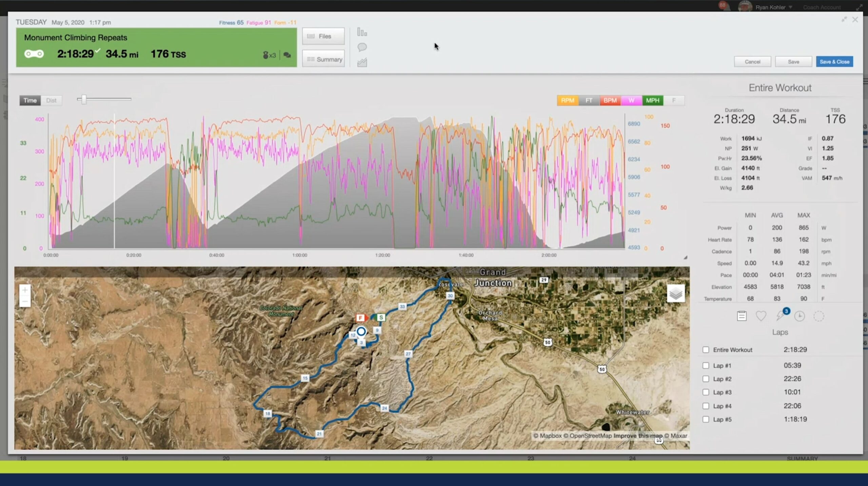Click the map zoom in plus
The width and height of the screenshot is (868, 486).
pos(25,290)
